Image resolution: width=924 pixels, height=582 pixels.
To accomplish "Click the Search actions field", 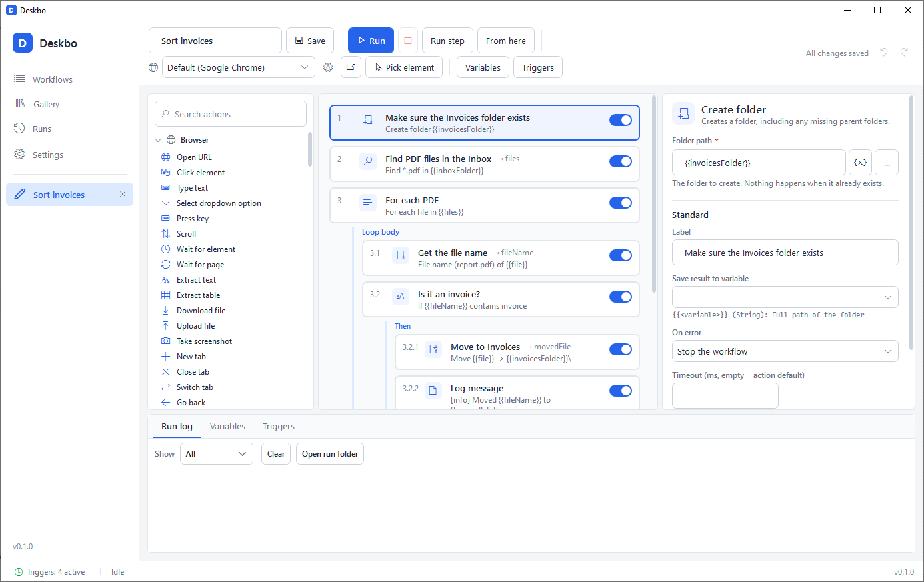I will [x=231, y=114].
